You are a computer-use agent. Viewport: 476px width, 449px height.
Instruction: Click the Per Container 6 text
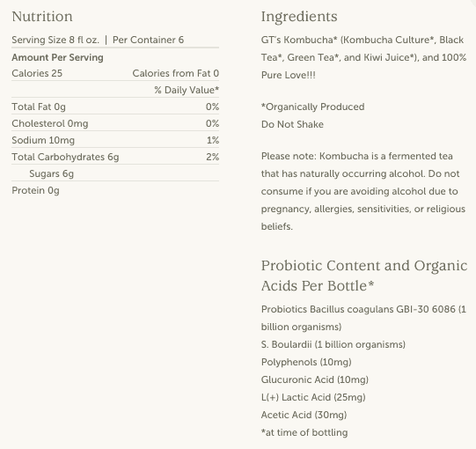pyautogui.click(x=148, y=40)
